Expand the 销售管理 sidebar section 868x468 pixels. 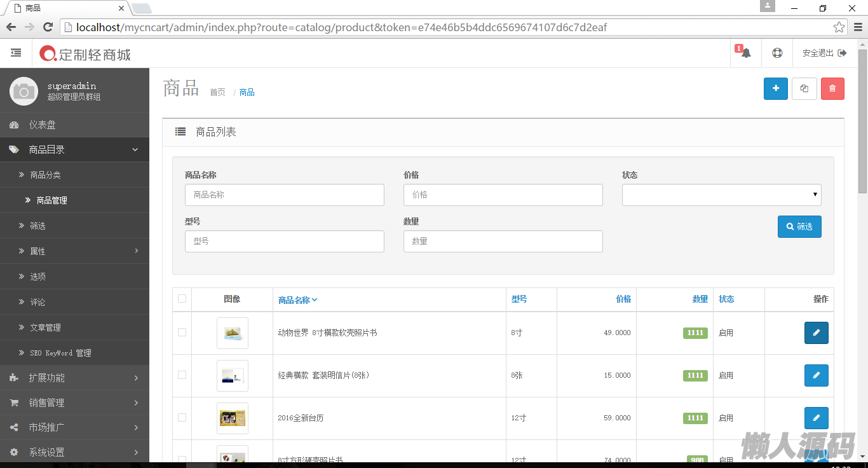pos(74,403)
